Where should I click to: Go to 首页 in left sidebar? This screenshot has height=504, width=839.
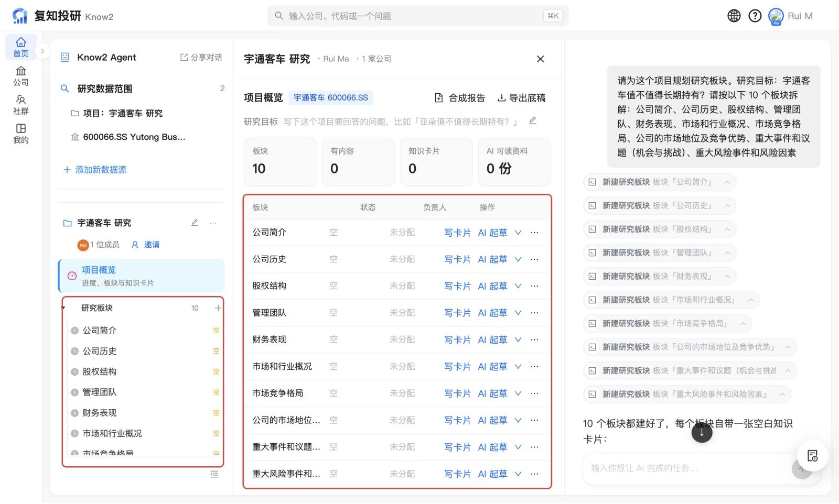point(21,47)
